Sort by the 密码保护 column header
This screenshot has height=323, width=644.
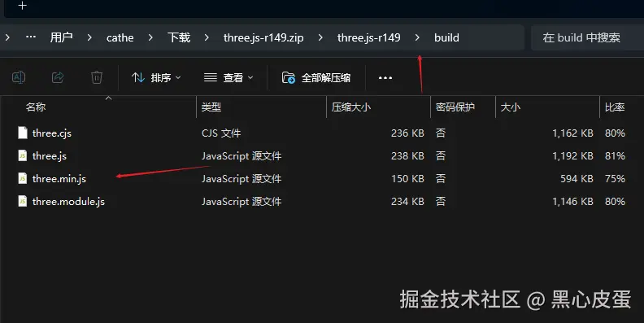[455, 107]
